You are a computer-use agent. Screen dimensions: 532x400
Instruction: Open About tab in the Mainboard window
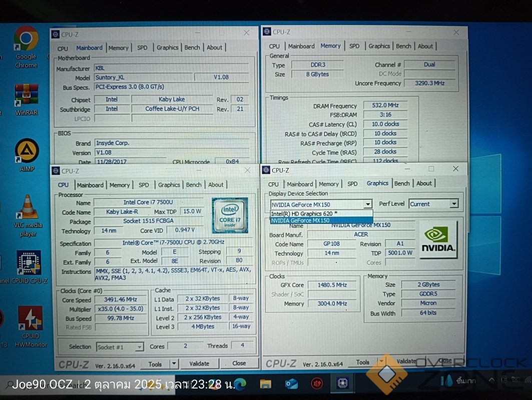click(214, 47)
